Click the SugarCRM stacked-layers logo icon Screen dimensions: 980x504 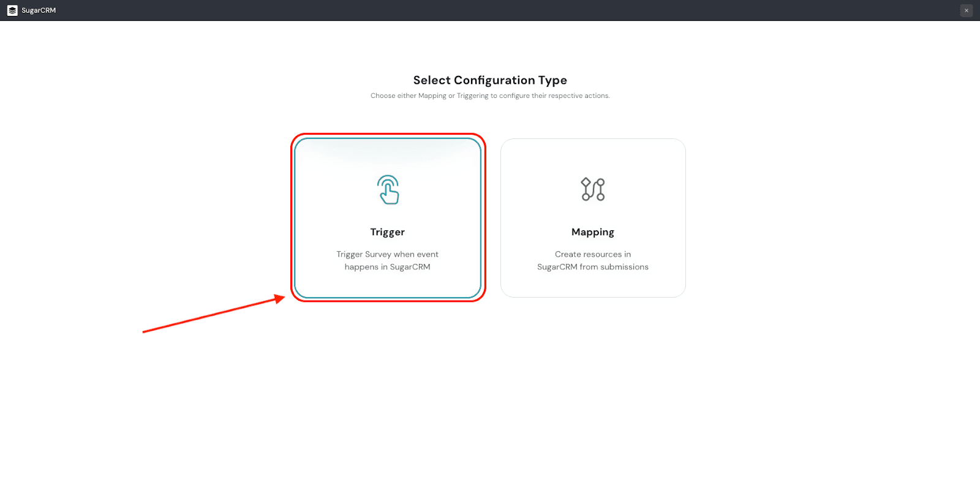[x=12, y=10]
